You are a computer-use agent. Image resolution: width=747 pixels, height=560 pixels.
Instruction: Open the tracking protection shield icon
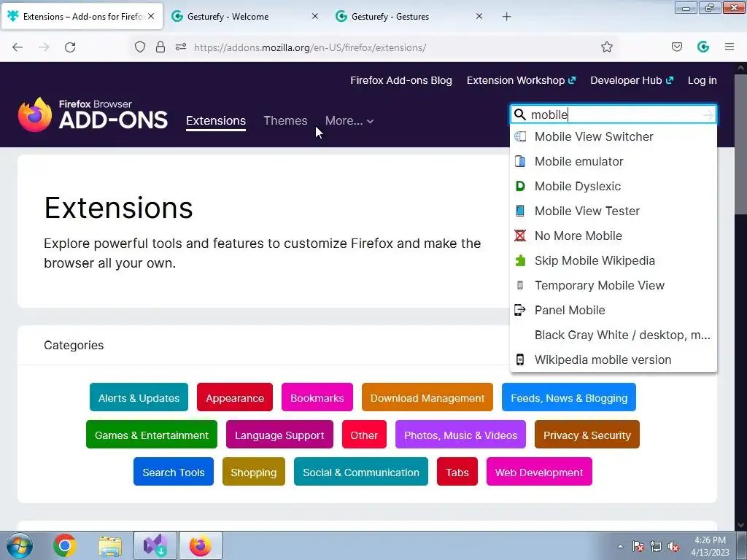click(x=139, y=47)
